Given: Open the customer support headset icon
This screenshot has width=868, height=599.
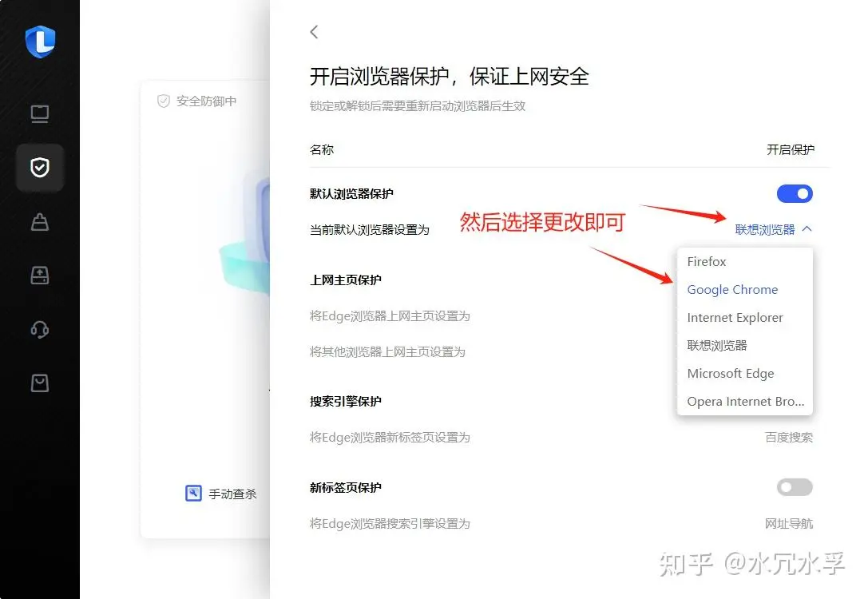Looking at the screenshot, I should pos(40,329).
